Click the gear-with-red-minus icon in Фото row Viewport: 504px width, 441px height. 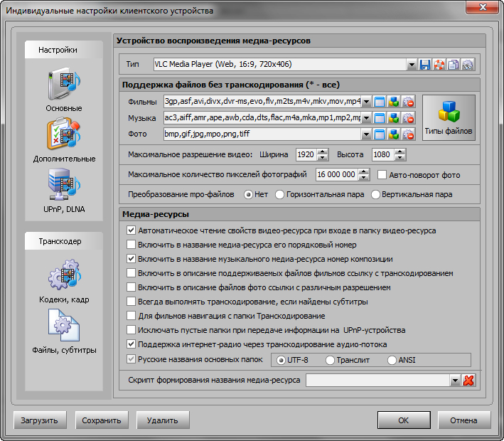[408, 134]
